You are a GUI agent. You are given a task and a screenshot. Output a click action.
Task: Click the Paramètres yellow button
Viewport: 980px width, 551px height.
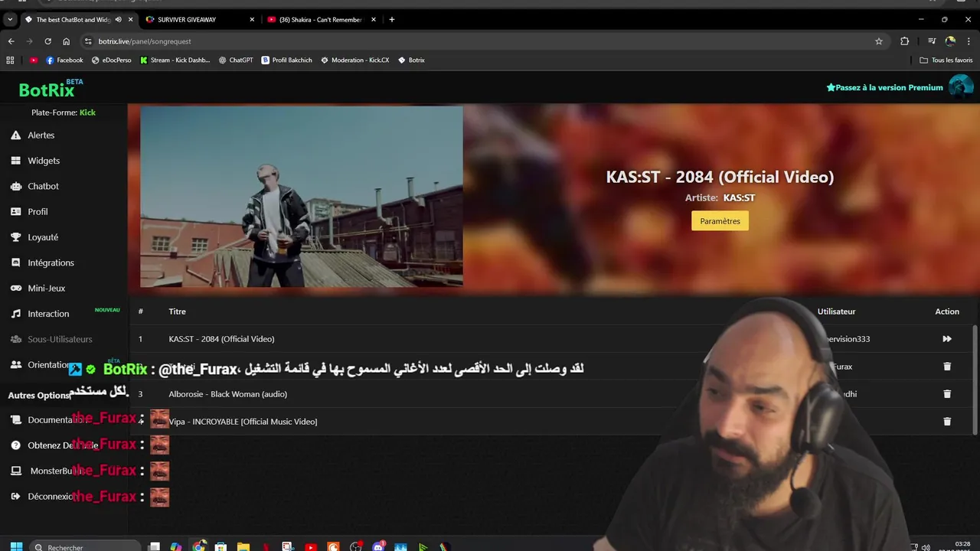[720, 221]
